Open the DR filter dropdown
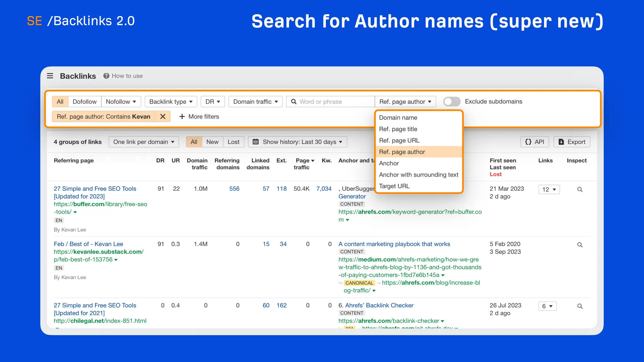The height and width of the screenshot is (362, 644). [213, 101]
